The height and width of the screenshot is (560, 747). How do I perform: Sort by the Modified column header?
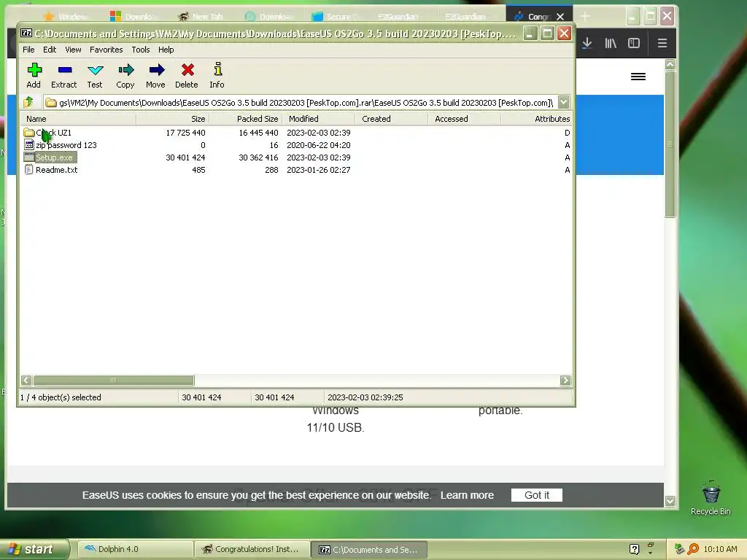point(318,119)
